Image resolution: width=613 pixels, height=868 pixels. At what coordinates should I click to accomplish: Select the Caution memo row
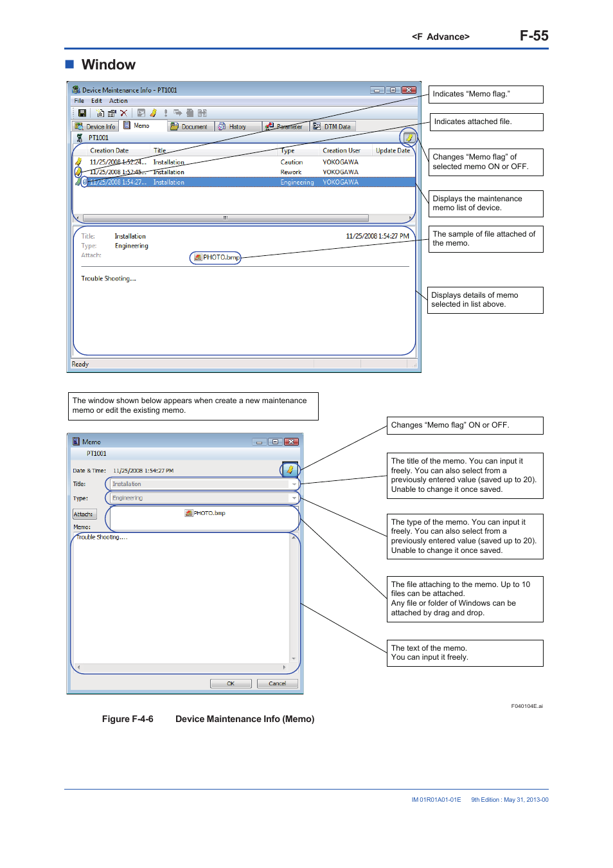coord(244,162)
